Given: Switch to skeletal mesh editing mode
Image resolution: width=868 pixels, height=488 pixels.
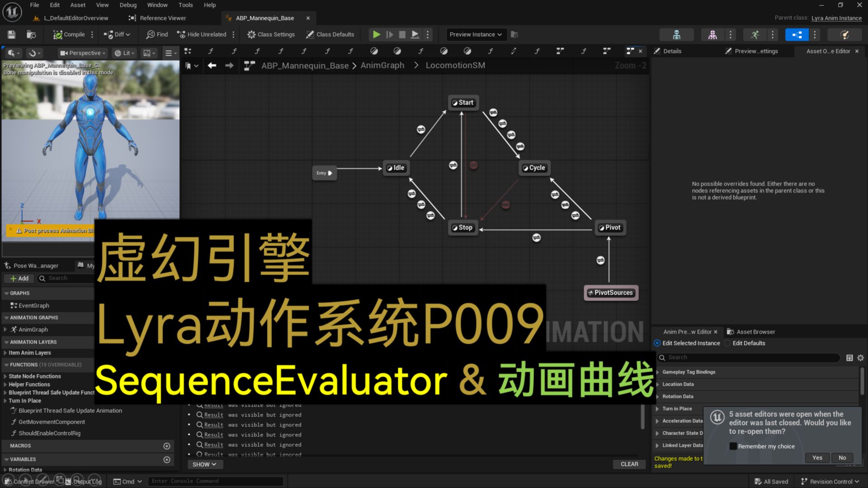Looking at the screenshot, I should (712, 34).
